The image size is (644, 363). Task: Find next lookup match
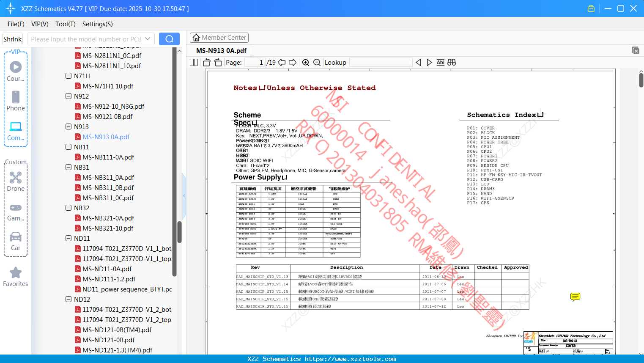429,63
